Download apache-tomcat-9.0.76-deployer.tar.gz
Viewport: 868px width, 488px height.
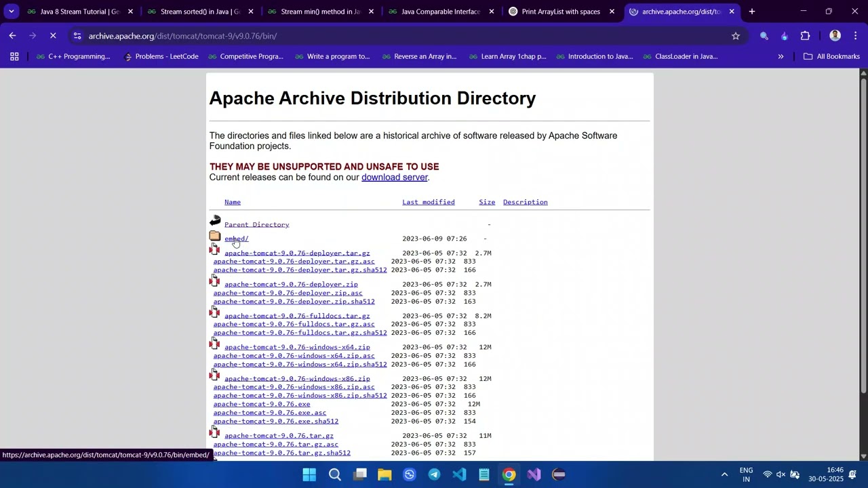coord(297,253)
